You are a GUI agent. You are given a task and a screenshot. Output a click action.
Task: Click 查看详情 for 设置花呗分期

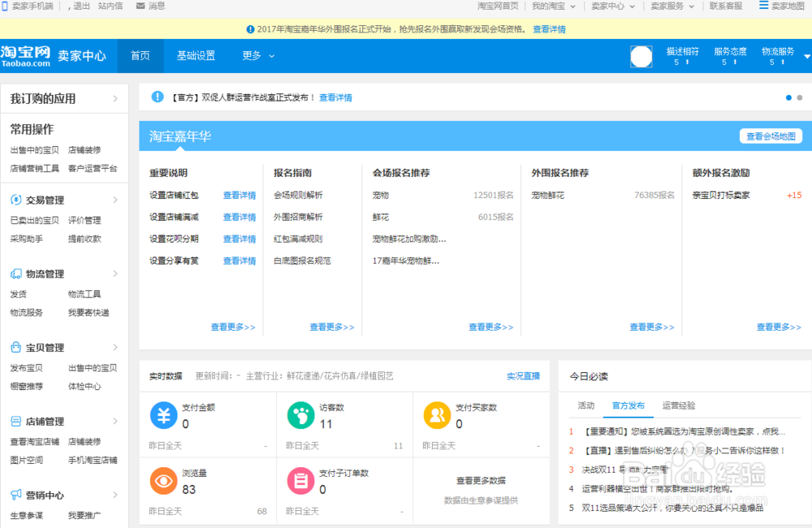240,239
